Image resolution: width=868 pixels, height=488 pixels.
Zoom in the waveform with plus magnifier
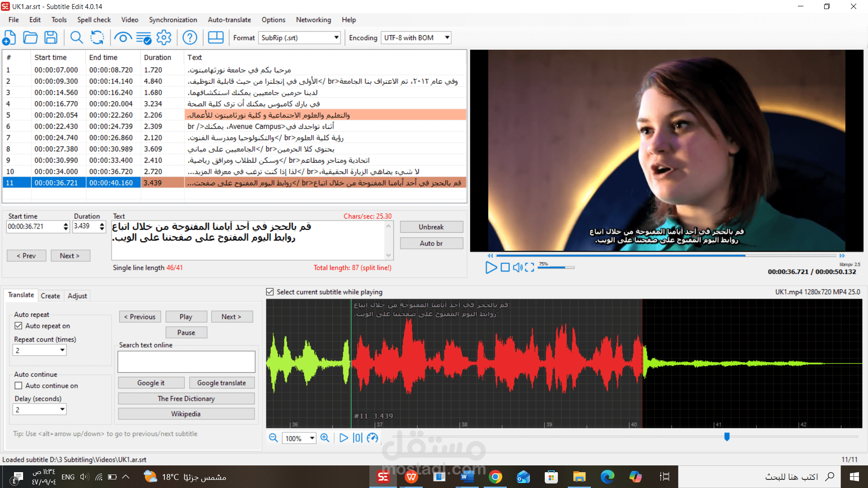[x=325, y=438]
